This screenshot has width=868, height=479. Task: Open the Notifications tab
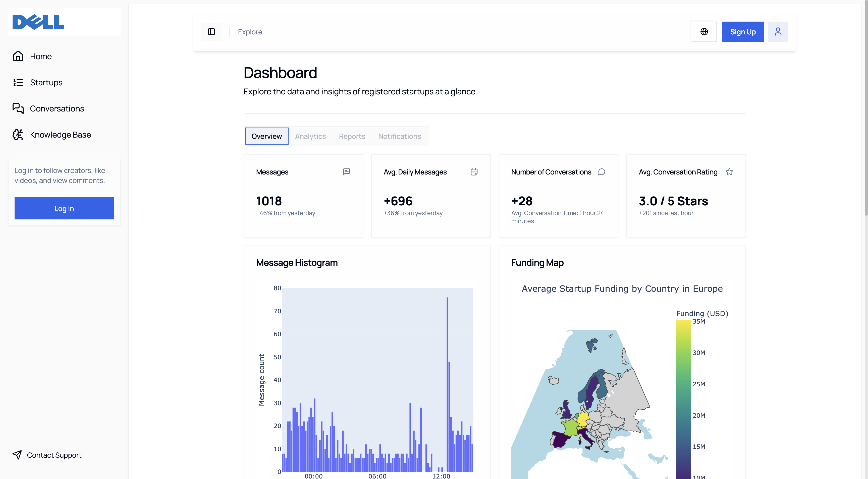(399, 136)
